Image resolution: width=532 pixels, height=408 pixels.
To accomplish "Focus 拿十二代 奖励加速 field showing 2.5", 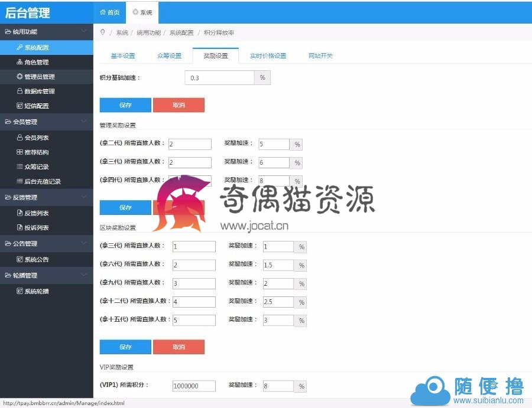I will click(278, 302).
